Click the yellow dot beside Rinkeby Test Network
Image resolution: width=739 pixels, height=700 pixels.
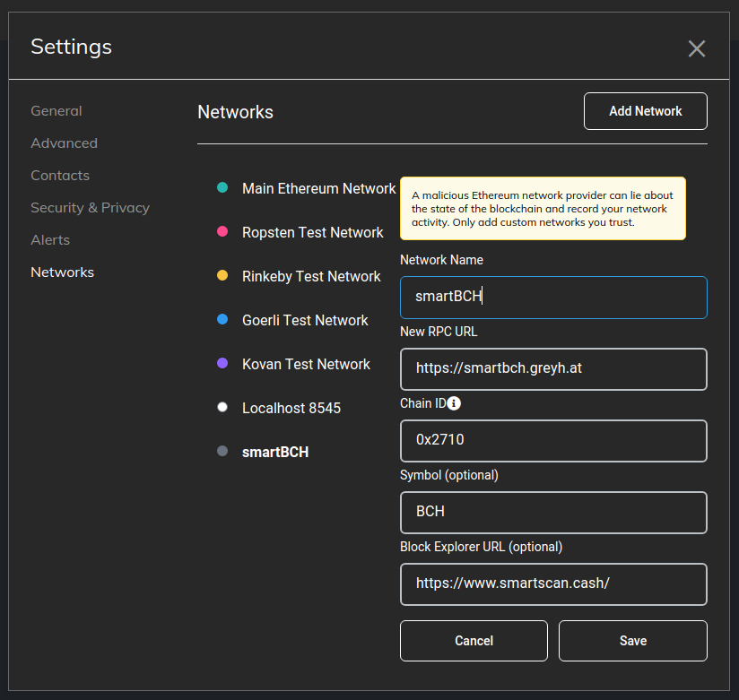point(222,275)
